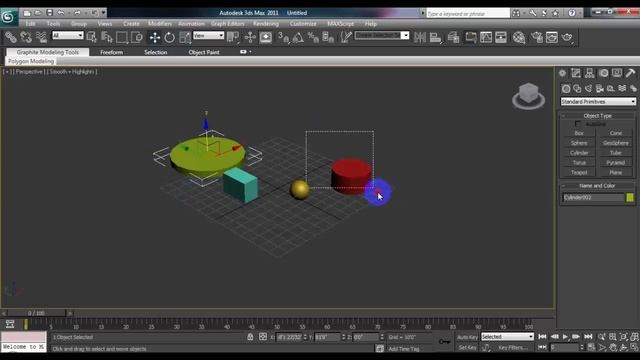Screen dimensions: 640x360
Task: Switch to the Display command panel tab
Action: coord(617,73)
